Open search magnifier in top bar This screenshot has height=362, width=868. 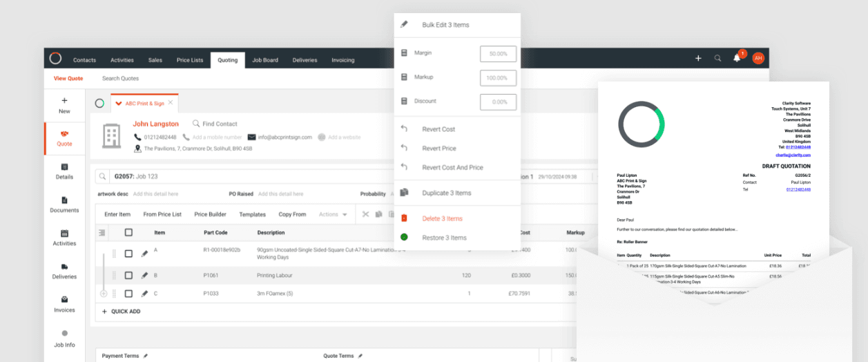(718, 59)
